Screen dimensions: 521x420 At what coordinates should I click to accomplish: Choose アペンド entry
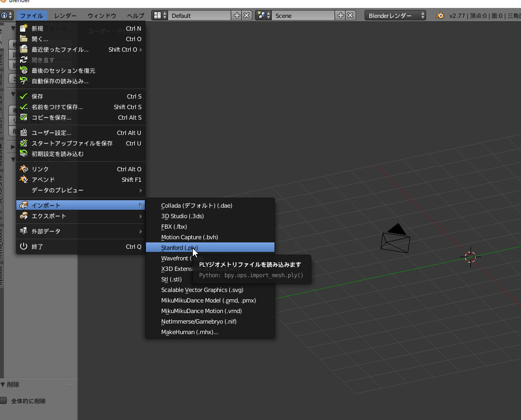tap(81, 180)
